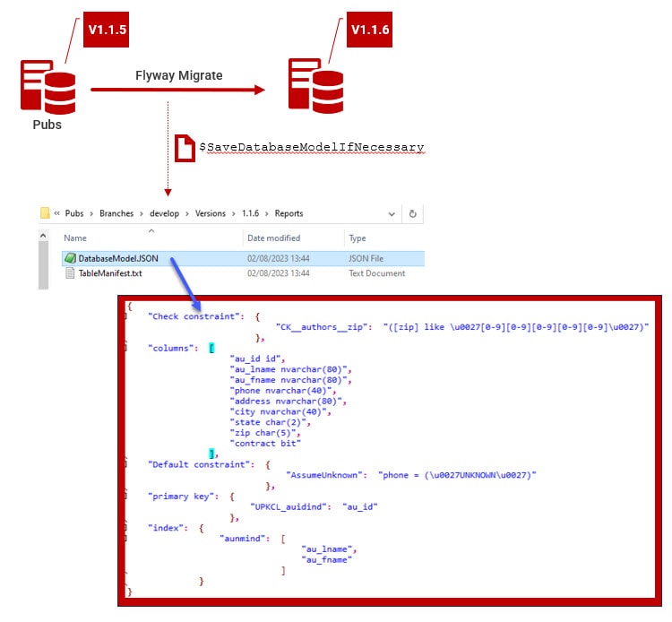Navigate to Pubs in breadcrumb
Image resolution: width=672 pixels, height=622 pixels.
click(x=74, y=213)
